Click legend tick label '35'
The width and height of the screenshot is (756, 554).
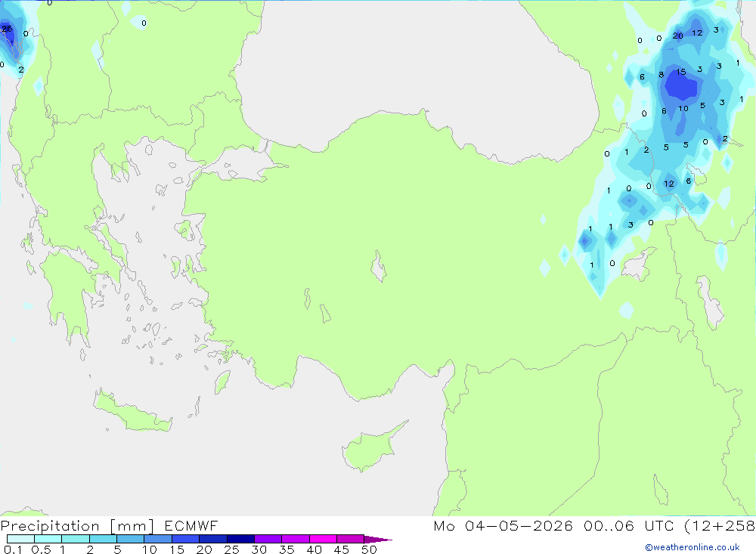click(287, 549)
